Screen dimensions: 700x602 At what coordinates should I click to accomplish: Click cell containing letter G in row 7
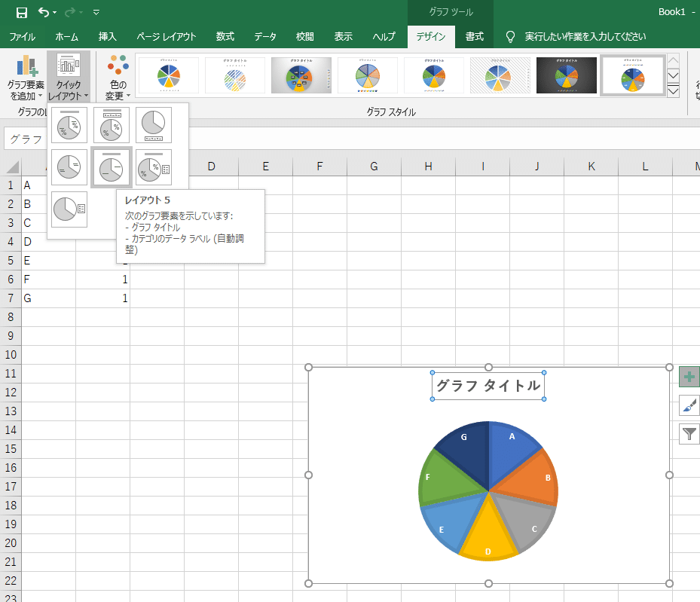(x=49, y=298)
